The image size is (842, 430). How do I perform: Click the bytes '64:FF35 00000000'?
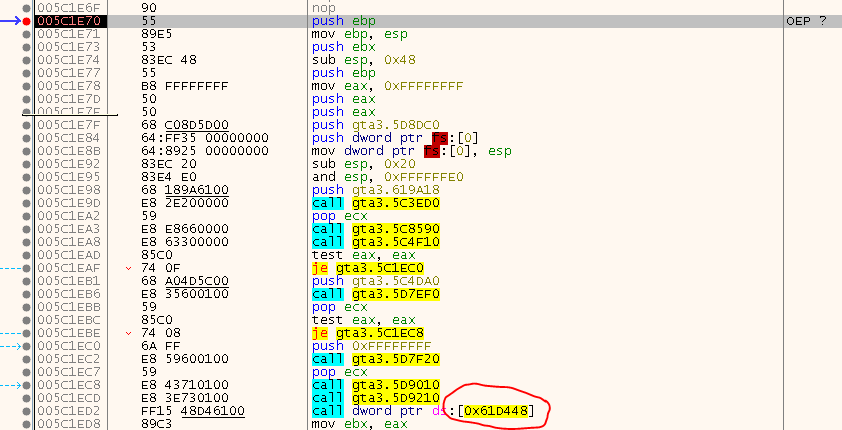click(x=205, y=138)
